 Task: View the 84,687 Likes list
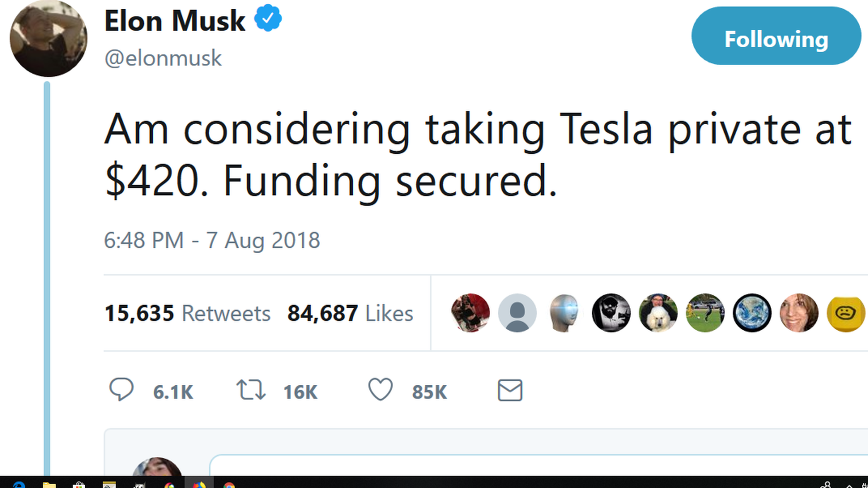coord(350,313)
